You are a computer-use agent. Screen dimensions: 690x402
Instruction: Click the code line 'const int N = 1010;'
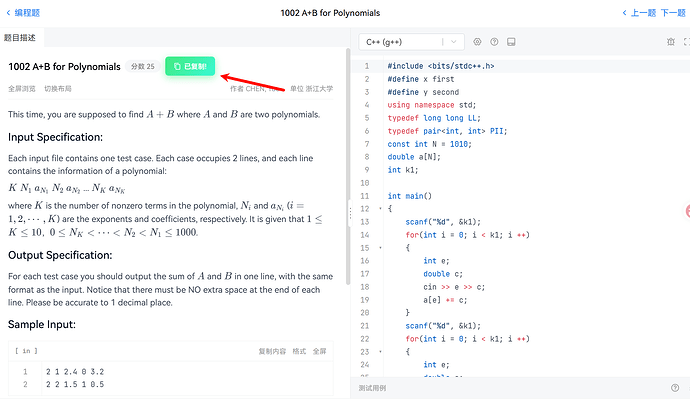click(x=429, y=144)
